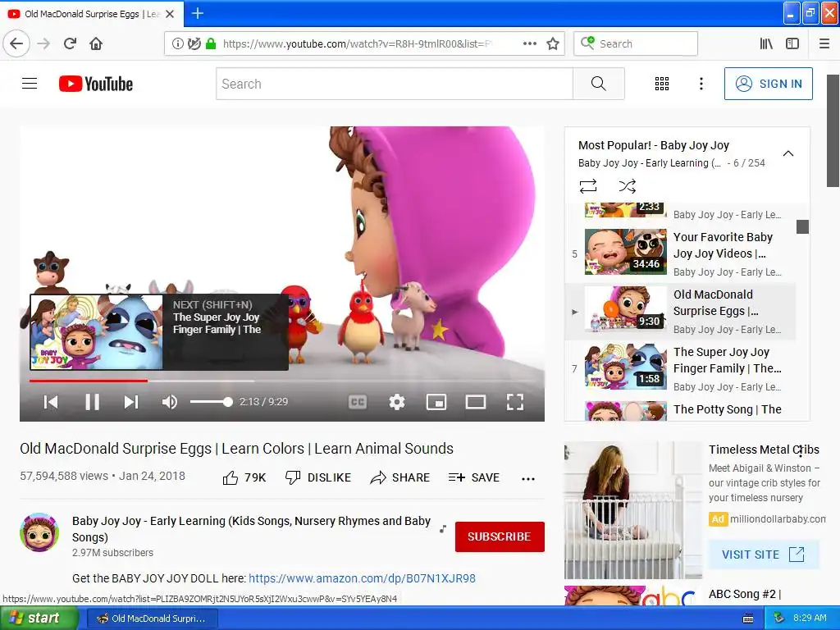
Task: Go to browser Home page
Action: 96,43
